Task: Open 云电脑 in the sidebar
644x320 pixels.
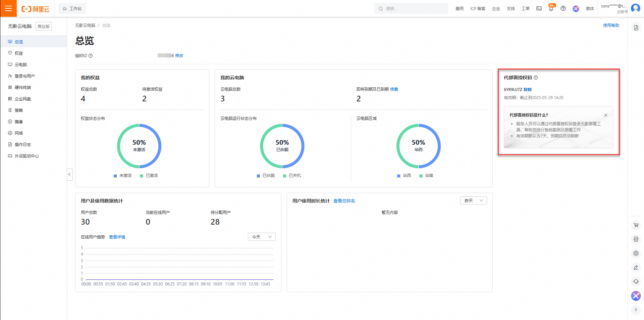Action: (x=34, y=64)
